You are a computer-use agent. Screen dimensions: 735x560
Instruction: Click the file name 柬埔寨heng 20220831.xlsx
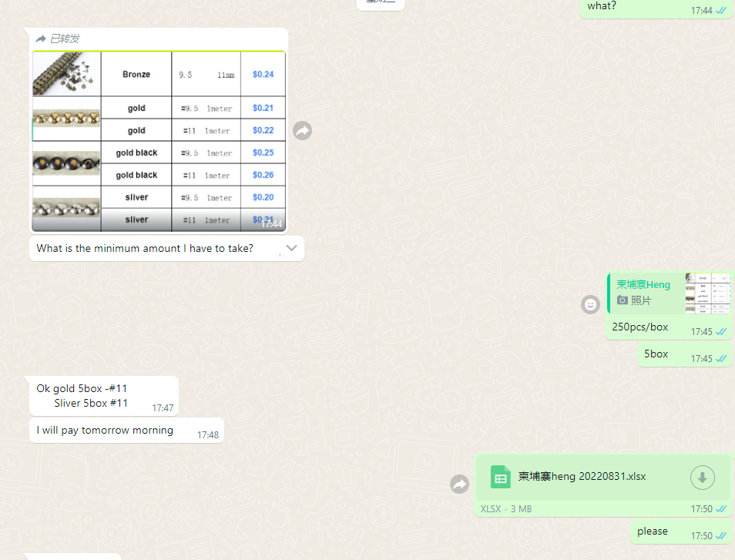(x=582, y=477)
